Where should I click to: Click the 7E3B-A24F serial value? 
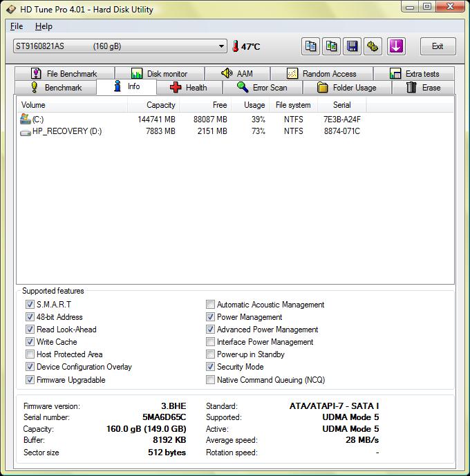(x=342, y=120)
